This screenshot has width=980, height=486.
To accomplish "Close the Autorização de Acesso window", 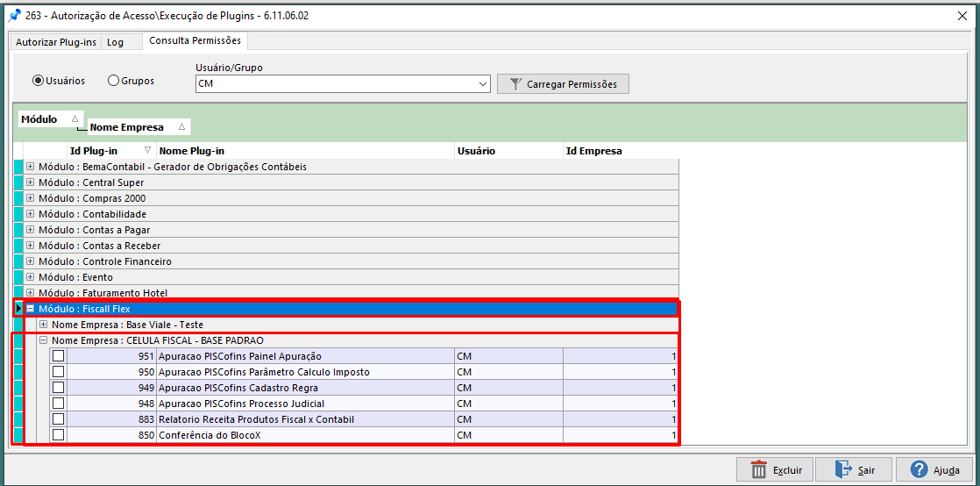I will click(x=963, y=16).
